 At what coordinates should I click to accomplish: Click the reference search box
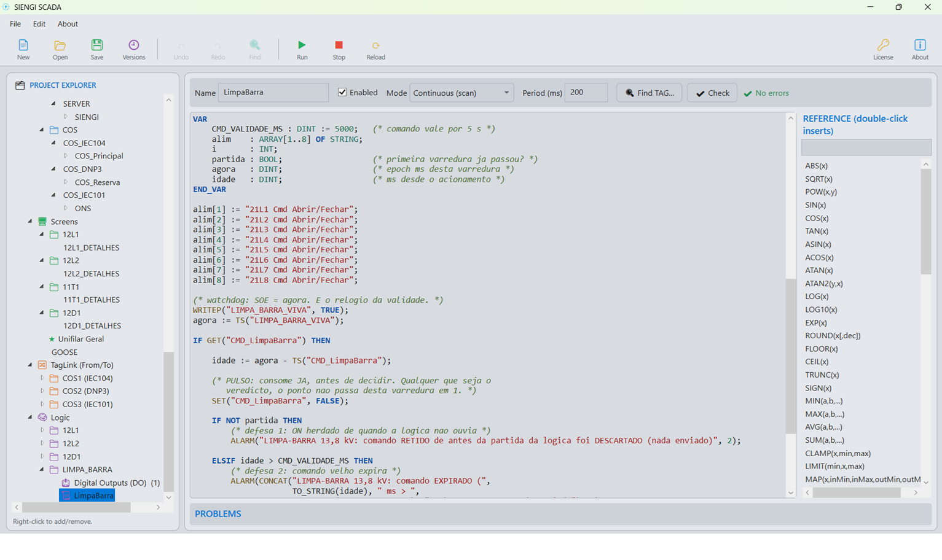(866, 147)
